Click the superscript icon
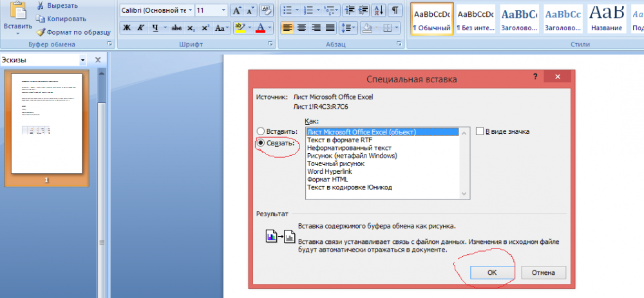 [x=205, y=28]
